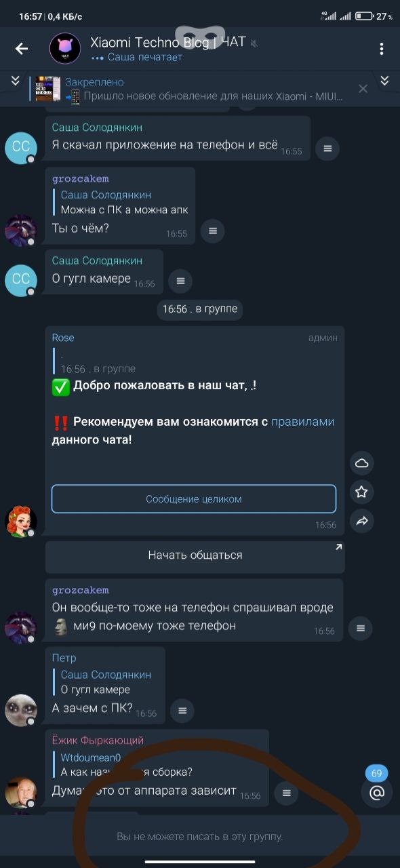Expand the pinned messages chevron on the left
The width and height of the screenshot is (400, 868).
[x=15, y=81]
